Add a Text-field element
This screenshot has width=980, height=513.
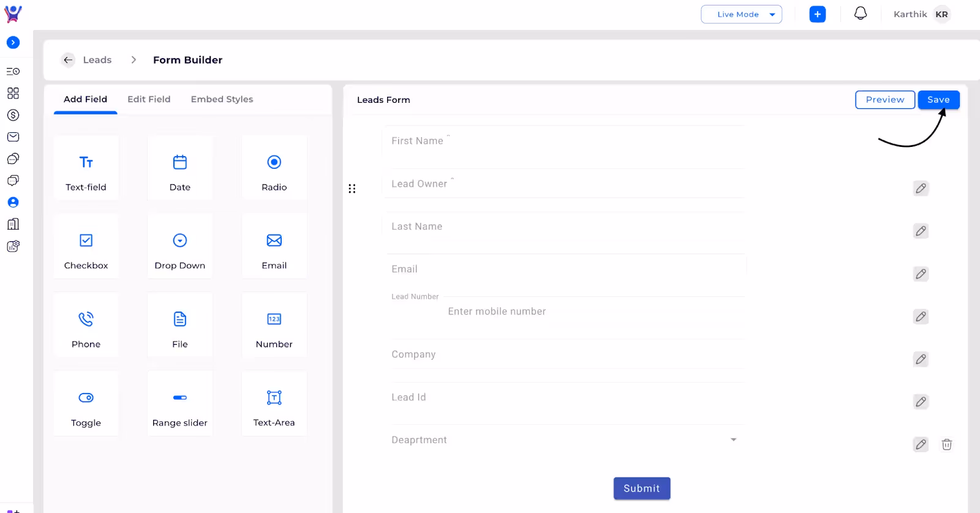point(86,168)
